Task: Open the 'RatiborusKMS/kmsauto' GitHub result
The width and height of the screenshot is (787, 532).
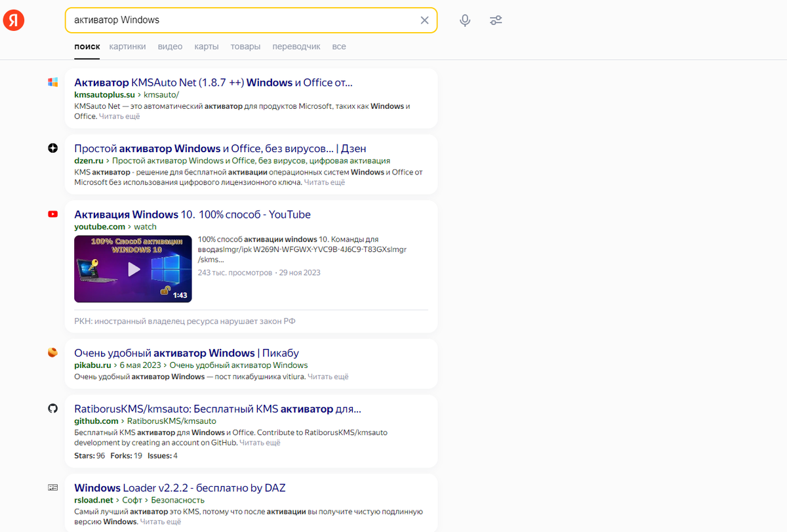Action: pyautogui.click(x=218, y=409)
